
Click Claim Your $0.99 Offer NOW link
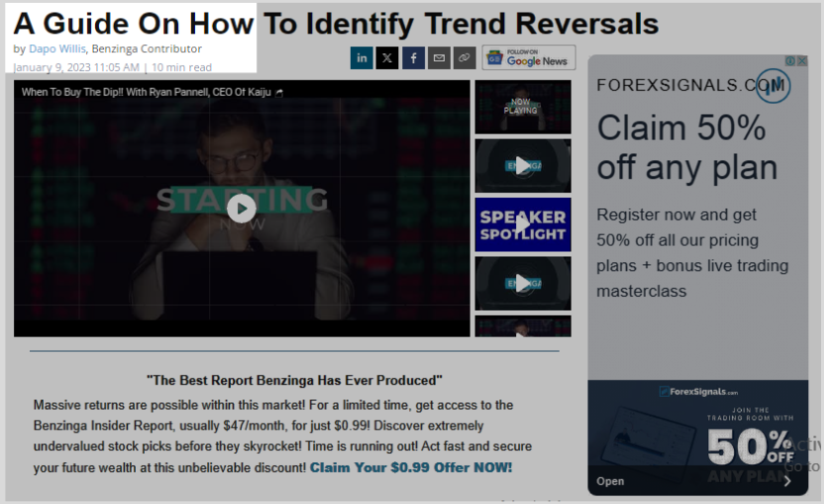click(410, 467)
